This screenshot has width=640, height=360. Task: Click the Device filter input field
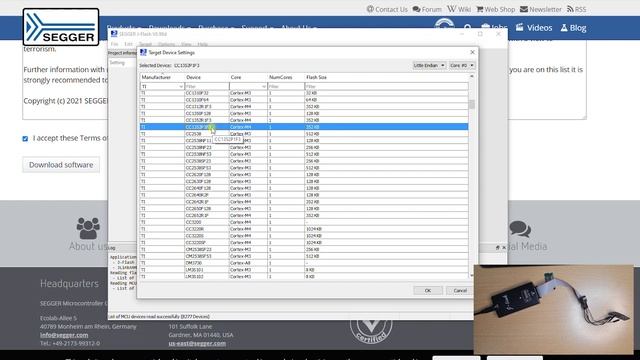pos(207,87)
